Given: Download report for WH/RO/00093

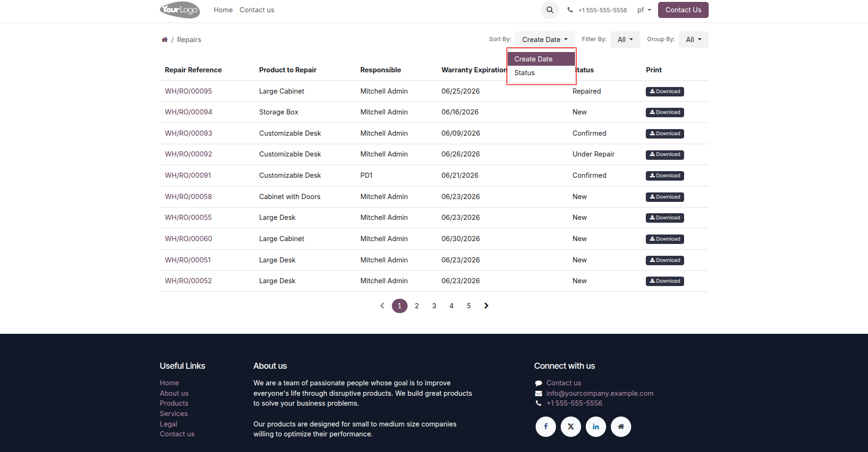Looking at the screenshot, I should click(665, 134).
